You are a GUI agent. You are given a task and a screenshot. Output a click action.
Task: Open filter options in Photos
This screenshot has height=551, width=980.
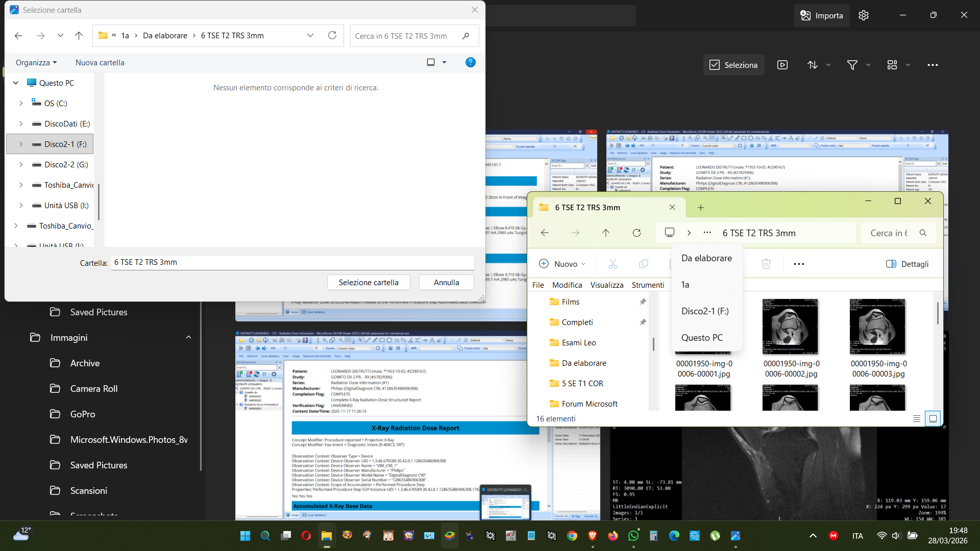coord(852,65)
